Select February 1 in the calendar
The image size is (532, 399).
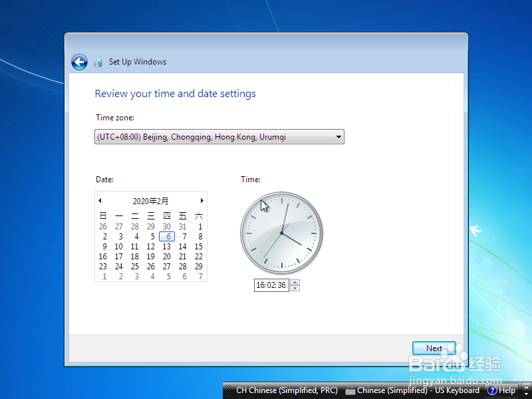click(x=200, y=227)
